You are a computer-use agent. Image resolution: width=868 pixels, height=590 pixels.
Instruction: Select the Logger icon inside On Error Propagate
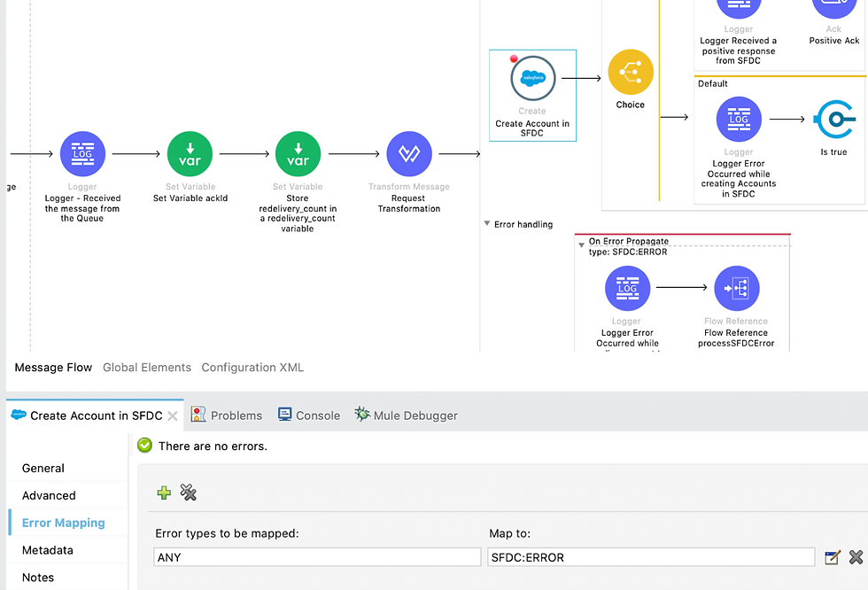(x=627, y=289)
